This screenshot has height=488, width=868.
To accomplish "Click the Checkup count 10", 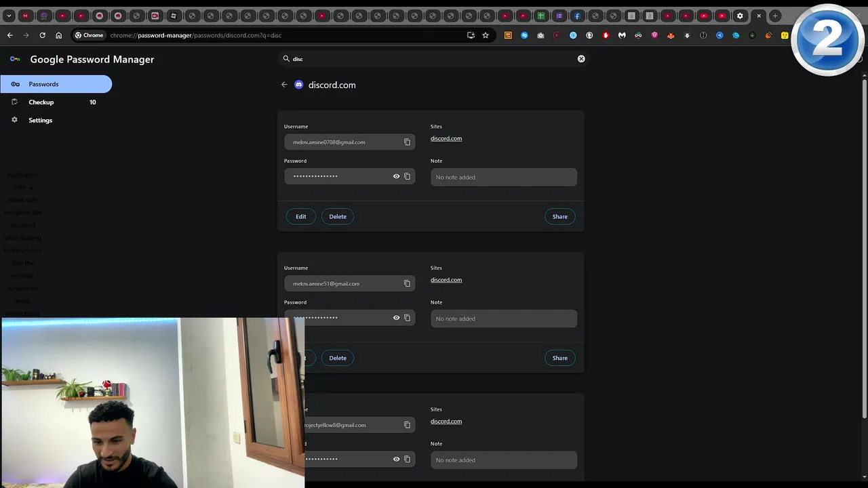I will tap(93, 102).
